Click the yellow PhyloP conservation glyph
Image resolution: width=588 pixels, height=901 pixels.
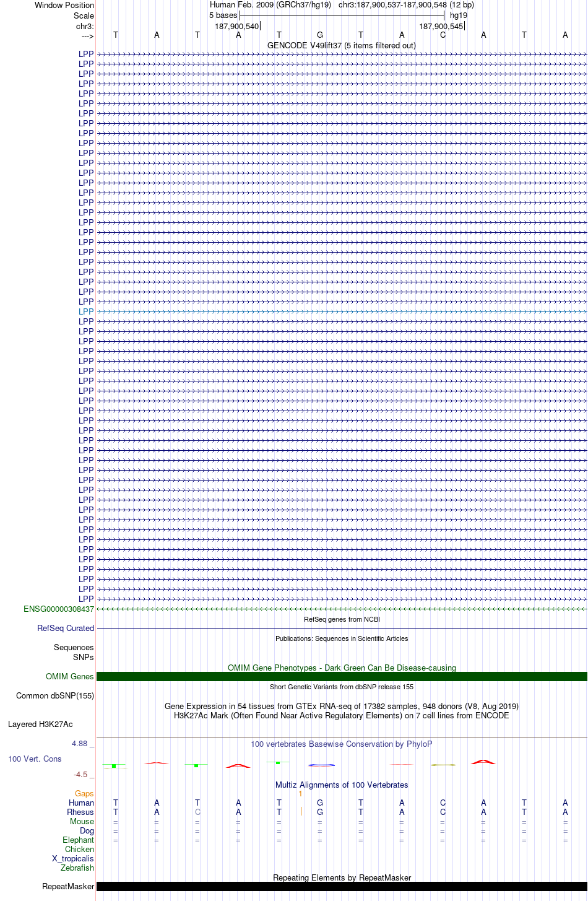coord(443,765)
